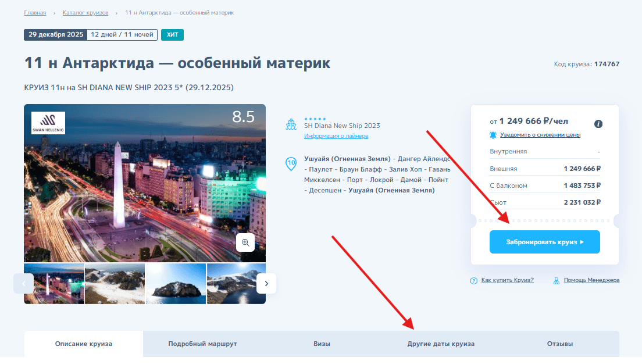Screen dimensions: 642x364
Task: Click the question icon by Как купить Круиз
Action: point(473,280)
